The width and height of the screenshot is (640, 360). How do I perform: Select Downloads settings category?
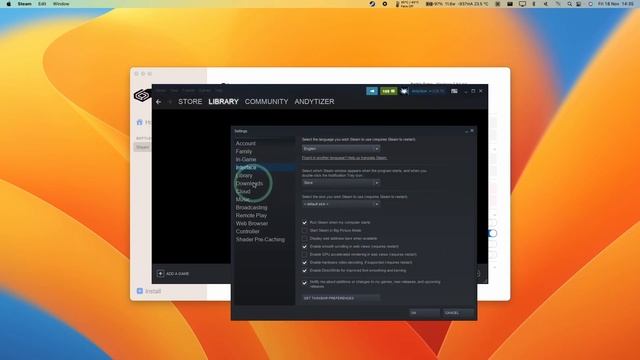(249, 183)
